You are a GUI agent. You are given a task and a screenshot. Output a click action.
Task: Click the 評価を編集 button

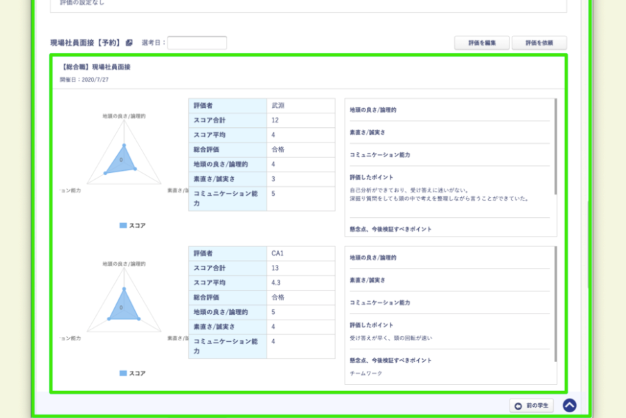point(481,43)
